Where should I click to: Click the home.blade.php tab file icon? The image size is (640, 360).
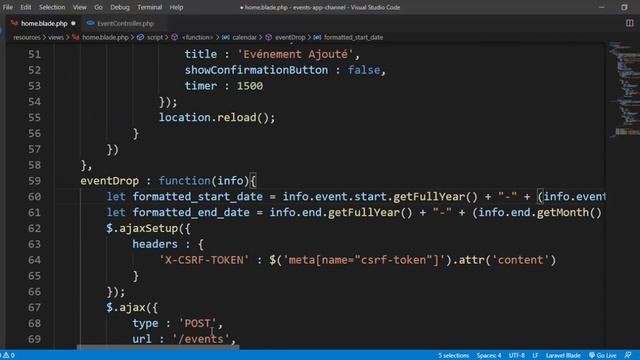click(15, 24)
